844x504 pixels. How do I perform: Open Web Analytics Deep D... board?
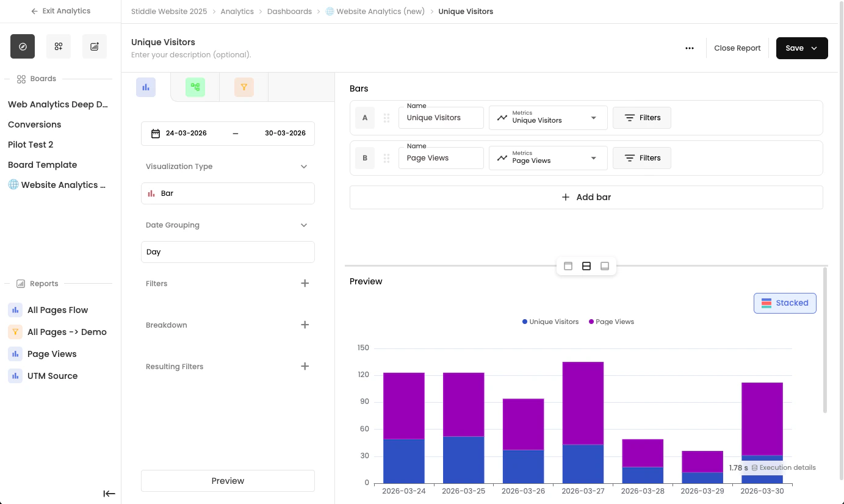(58, 104)
